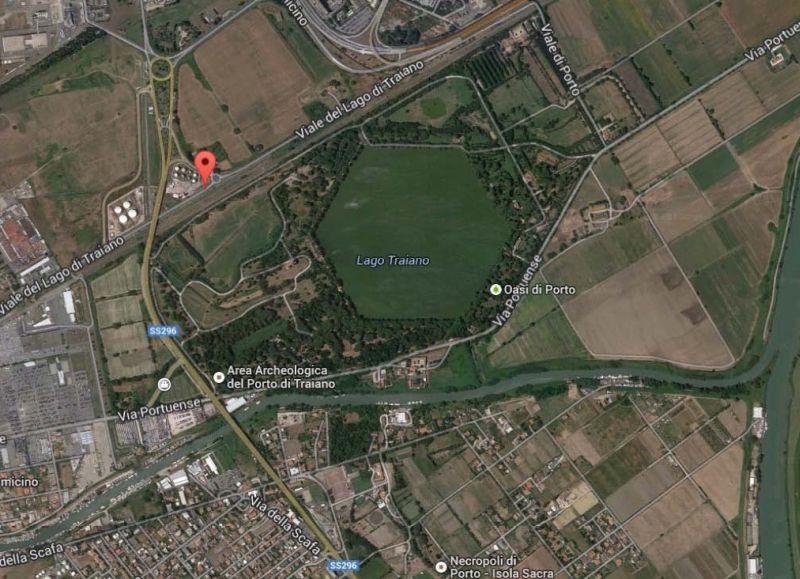The image size is (800, 579).
Task: Select the Necropoli di Porto - Isola Sacra label
Action: pos(502,567)
